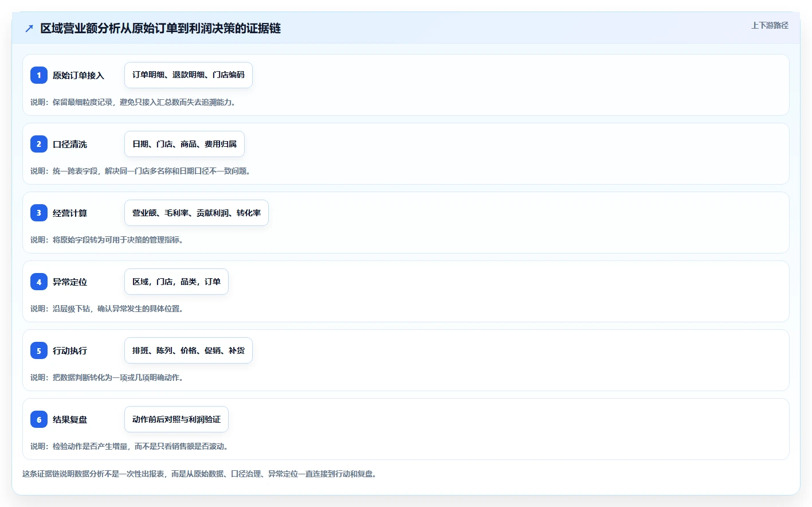The height and width of the screenshot is (507, 812).
Task: Select step number 5 badge
Action: (39, 350)
